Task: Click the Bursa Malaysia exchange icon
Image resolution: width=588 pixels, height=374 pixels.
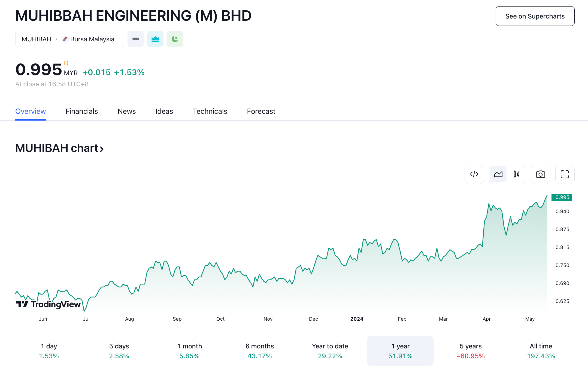Action: tap(65, 39)
